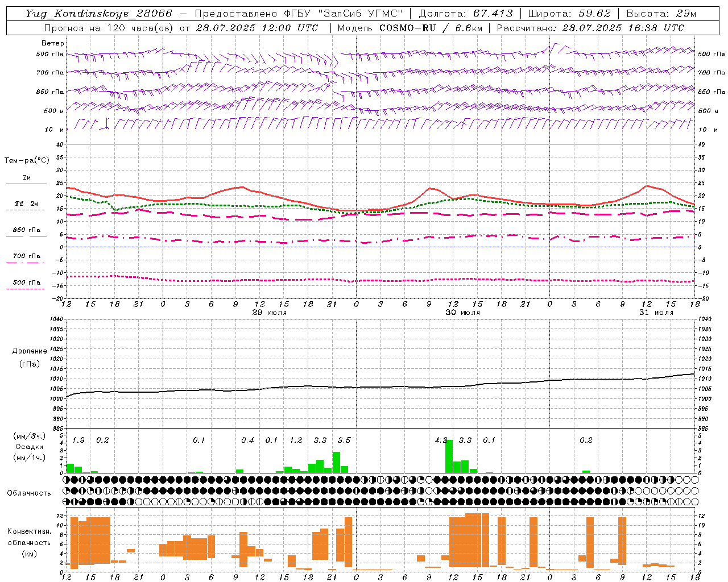Select the 1.9 precipitation total
This screenshot has width=728, height=582.
(78, 440)
